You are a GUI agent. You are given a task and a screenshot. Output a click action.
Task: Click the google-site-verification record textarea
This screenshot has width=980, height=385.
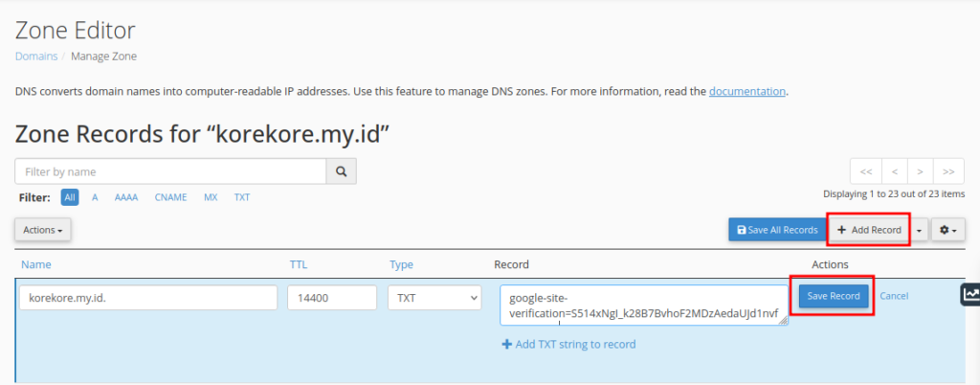644,306
